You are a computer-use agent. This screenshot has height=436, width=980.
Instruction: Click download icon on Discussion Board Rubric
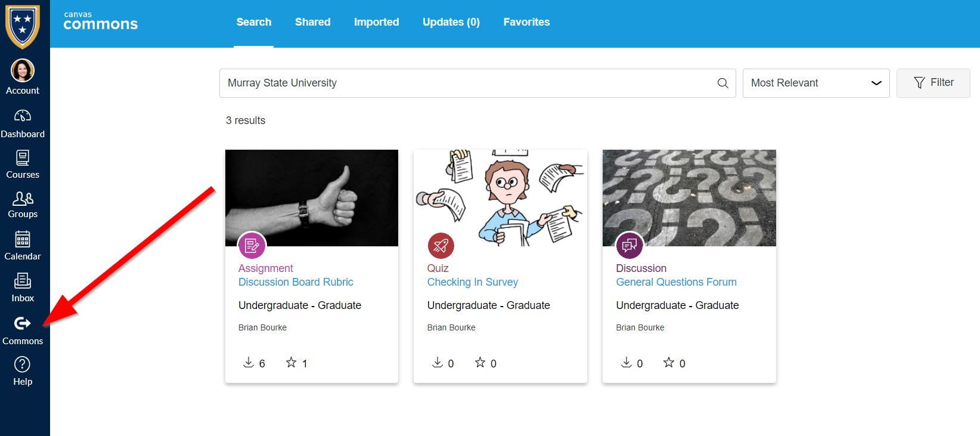point(249,363)
